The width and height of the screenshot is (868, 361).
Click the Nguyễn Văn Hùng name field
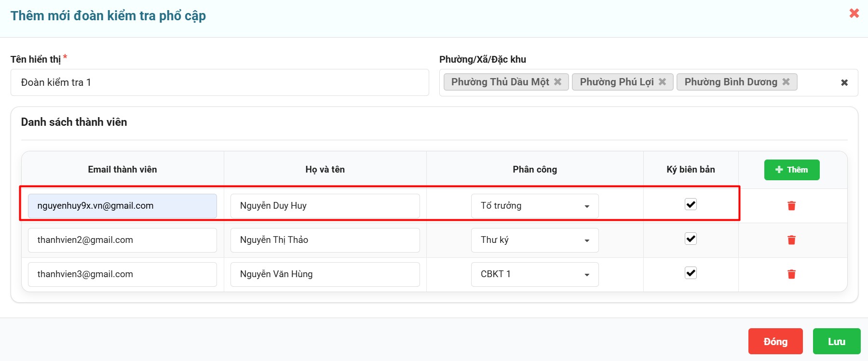point(325,274)
